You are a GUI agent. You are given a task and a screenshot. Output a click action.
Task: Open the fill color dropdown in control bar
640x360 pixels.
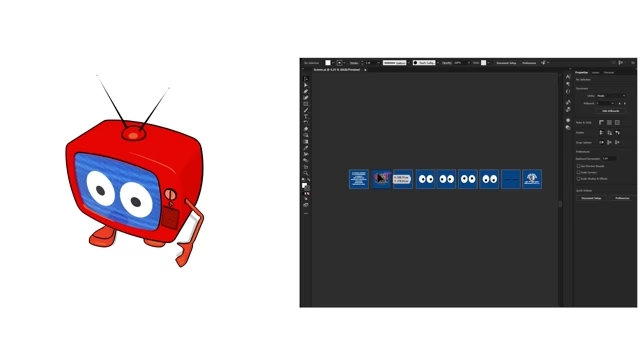pos(333,63)
